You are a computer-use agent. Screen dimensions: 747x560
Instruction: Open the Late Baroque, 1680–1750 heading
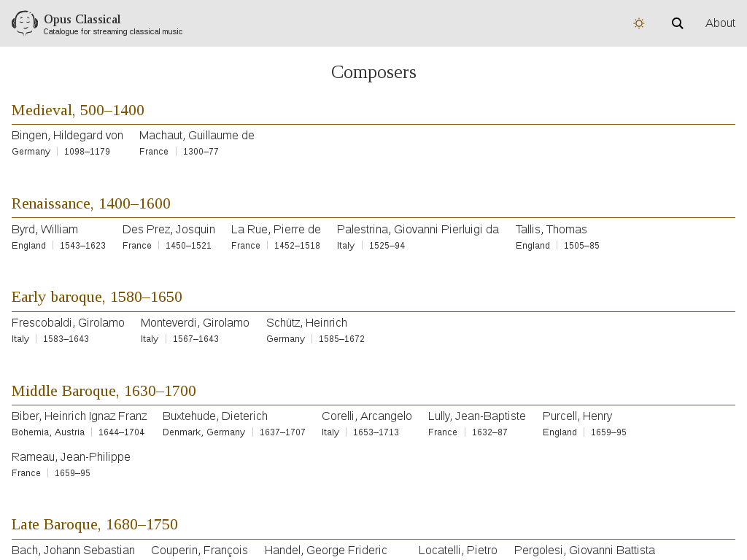95,524
